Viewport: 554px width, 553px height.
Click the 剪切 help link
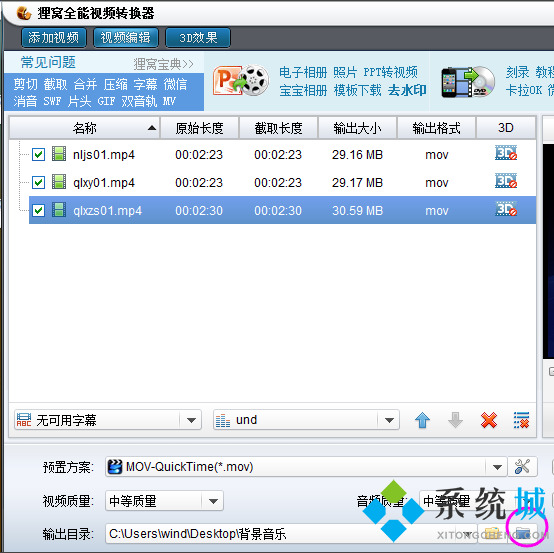[x=25, y=84]
